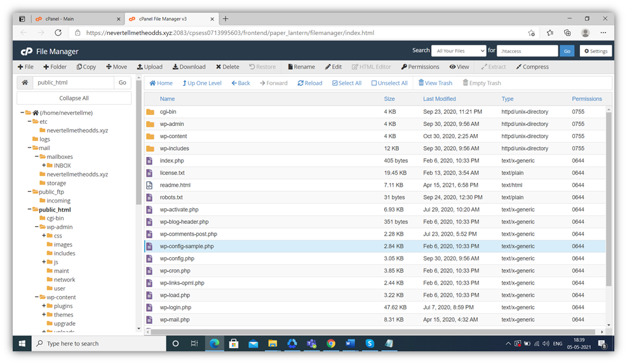
Task: Click the home icon beside path field
Action: [25, 83]
